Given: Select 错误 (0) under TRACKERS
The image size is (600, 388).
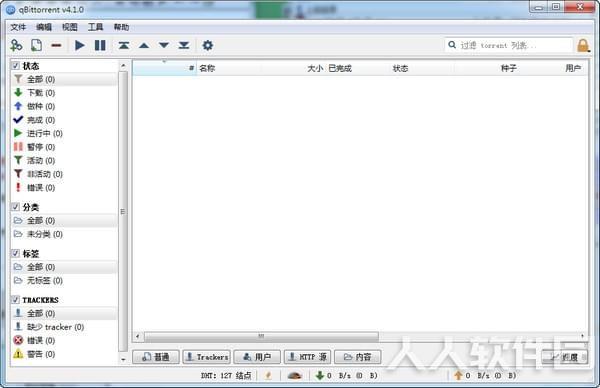Looking at the screenshot, I should (x=64, y=340).
